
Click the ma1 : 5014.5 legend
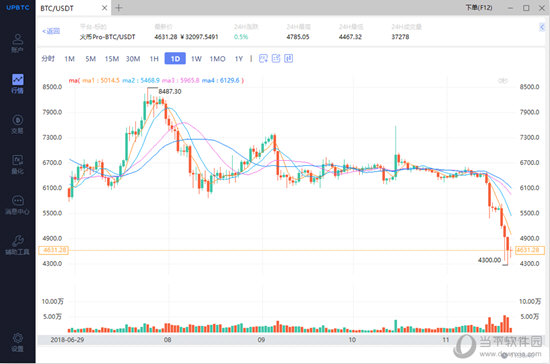click(101, 80)
